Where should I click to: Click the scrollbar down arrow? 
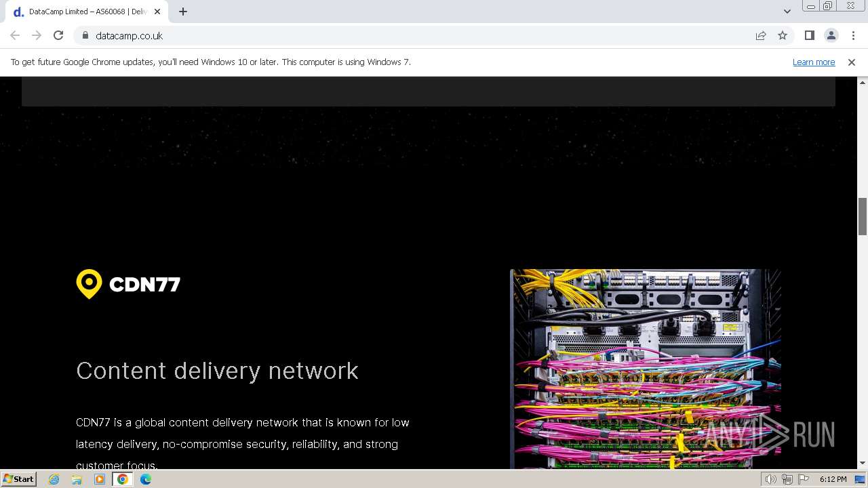point(863,464)
